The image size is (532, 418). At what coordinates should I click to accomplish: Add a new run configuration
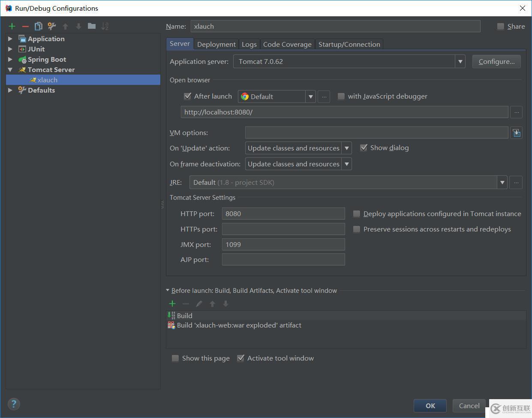(12, 26)
